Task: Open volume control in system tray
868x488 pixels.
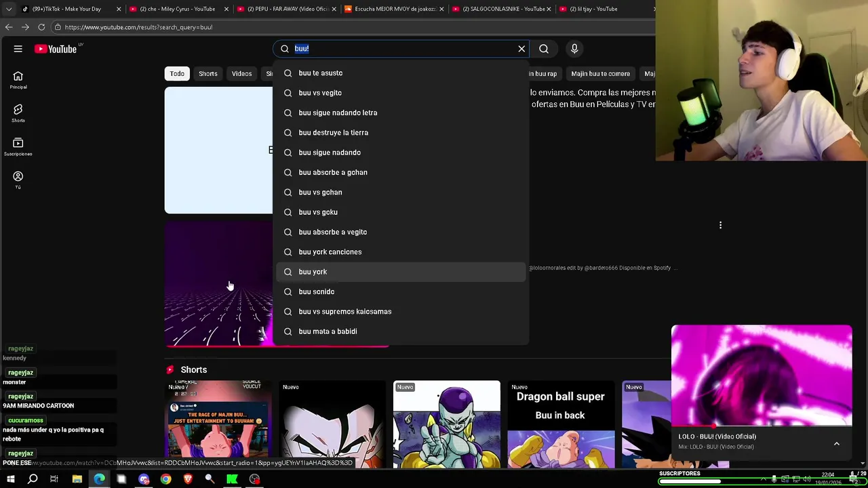Action: [x=808, y=479]
